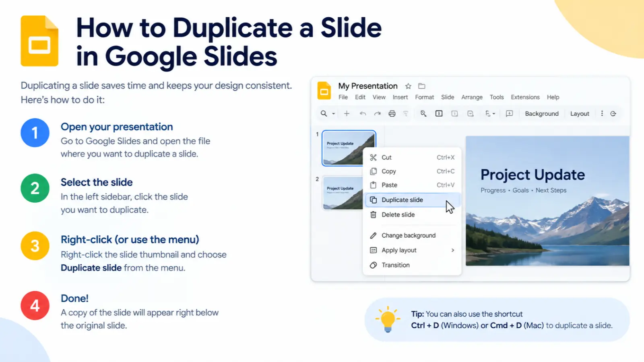Click the Project Update title on slide
The image size is (644, 362).
(x=533, y=175)
